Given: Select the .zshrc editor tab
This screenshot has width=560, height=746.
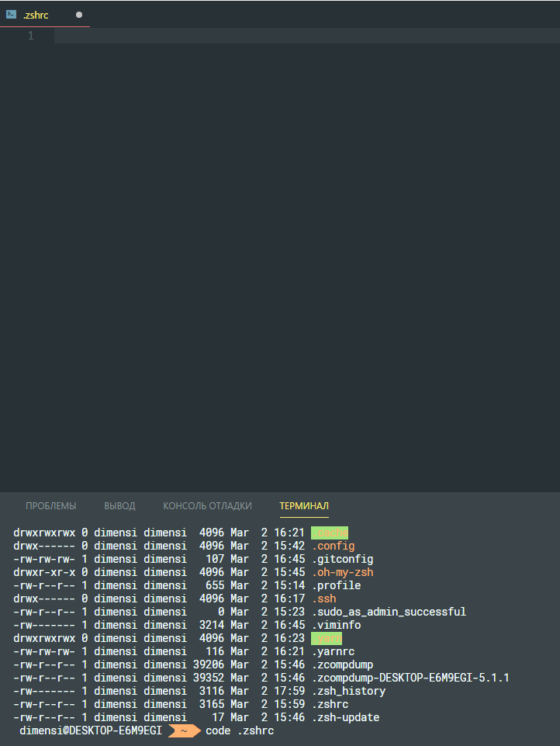Looking at the screenshot, I should (35, 14).
